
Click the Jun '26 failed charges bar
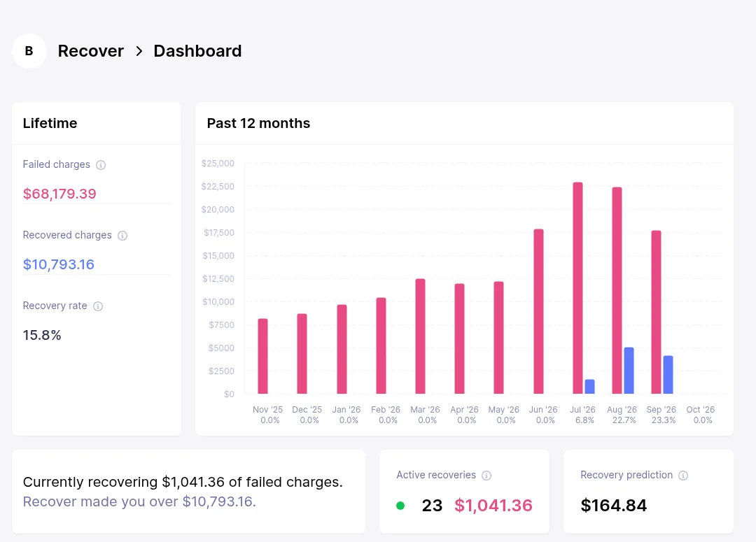tap(538, 311)
